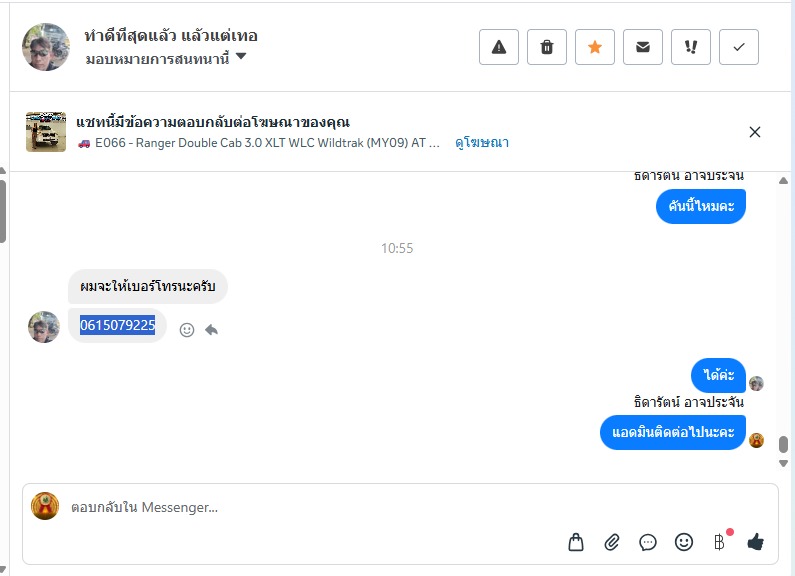This screenshot has width=795, height=576.
Task: Delete conversation with the trash icon
Action: tap(547, 47)
